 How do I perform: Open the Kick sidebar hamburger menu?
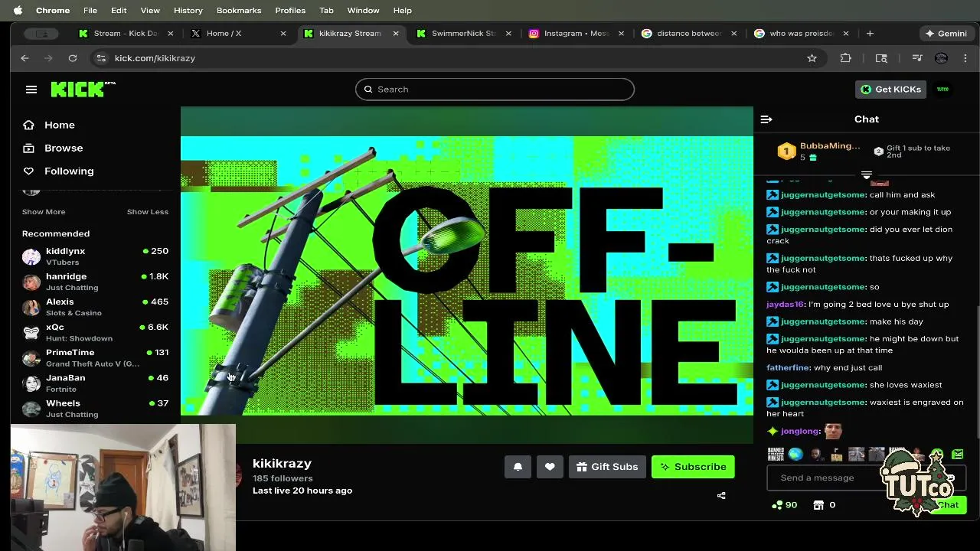click(x=31, y=90)
